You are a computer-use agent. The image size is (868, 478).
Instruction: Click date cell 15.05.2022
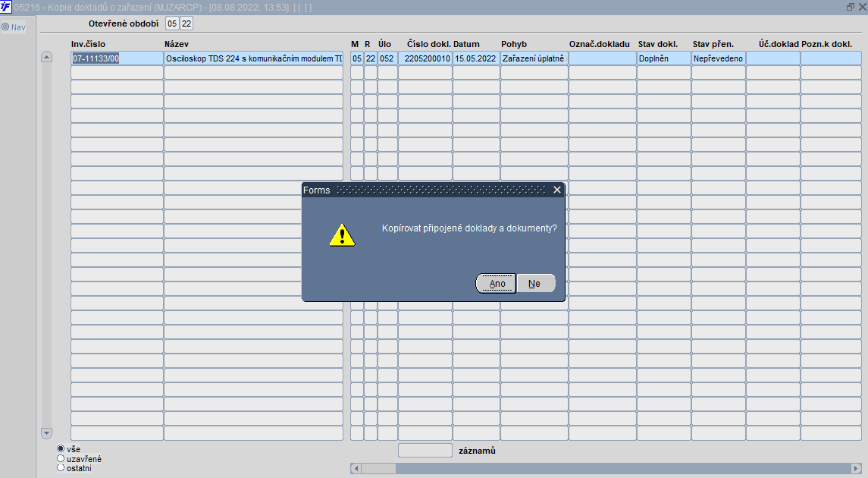coord(476,58)
